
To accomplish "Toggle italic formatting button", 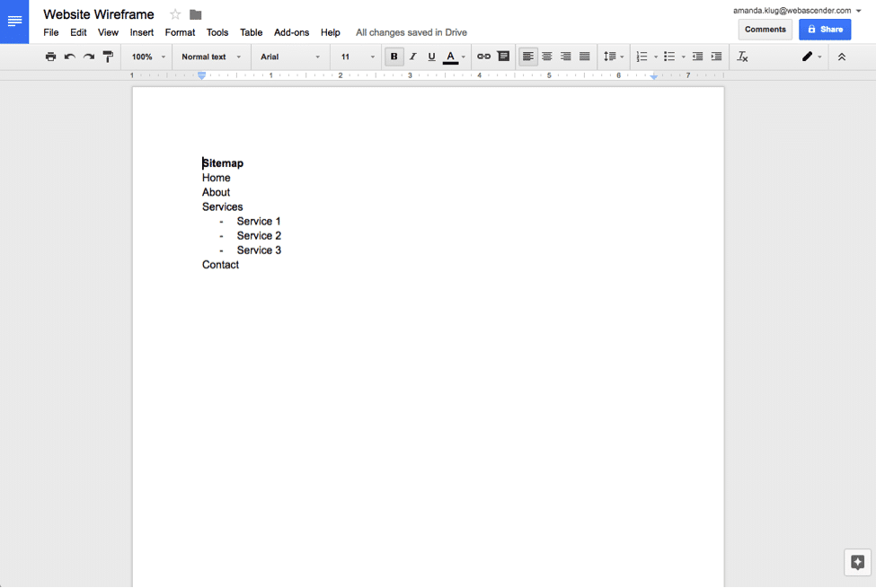I will tap(412, 57).
